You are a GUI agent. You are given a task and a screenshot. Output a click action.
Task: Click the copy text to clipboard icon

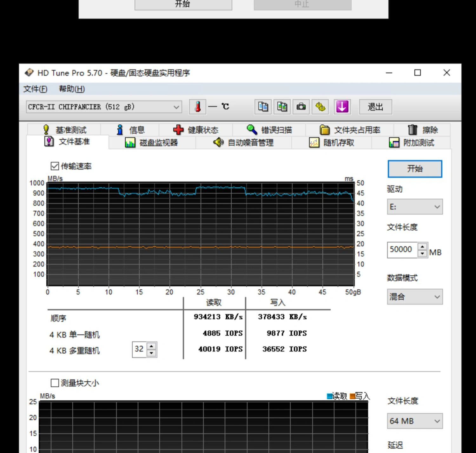pos(263,107)
